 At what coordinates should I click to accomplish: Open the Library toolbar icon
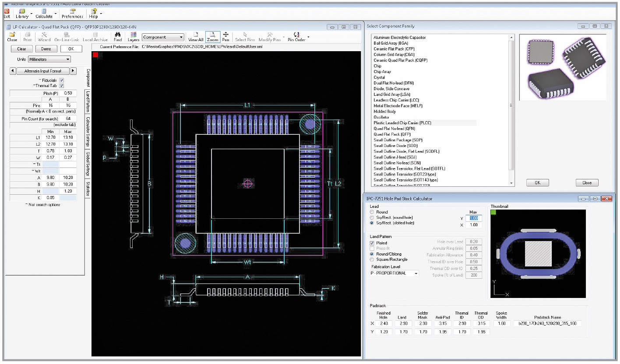tap(22, 11)
